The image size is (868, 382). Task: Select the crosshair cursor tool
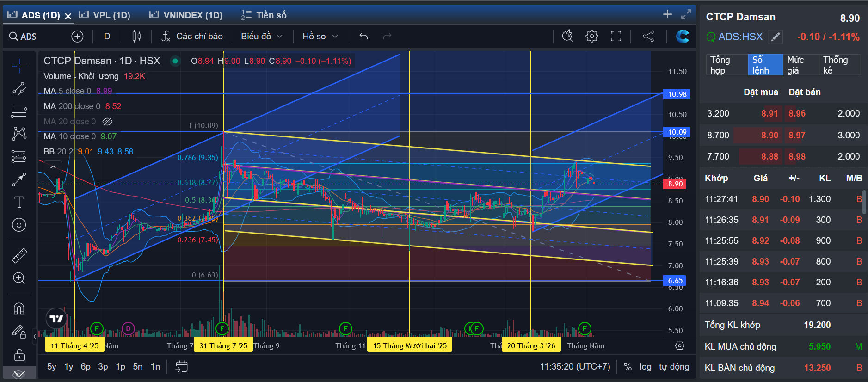[x=19, y=67]
